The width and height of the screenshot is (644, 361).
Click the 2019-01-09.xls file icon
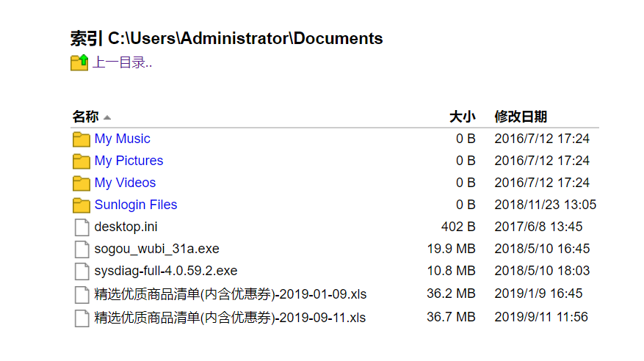pos(82,295)
